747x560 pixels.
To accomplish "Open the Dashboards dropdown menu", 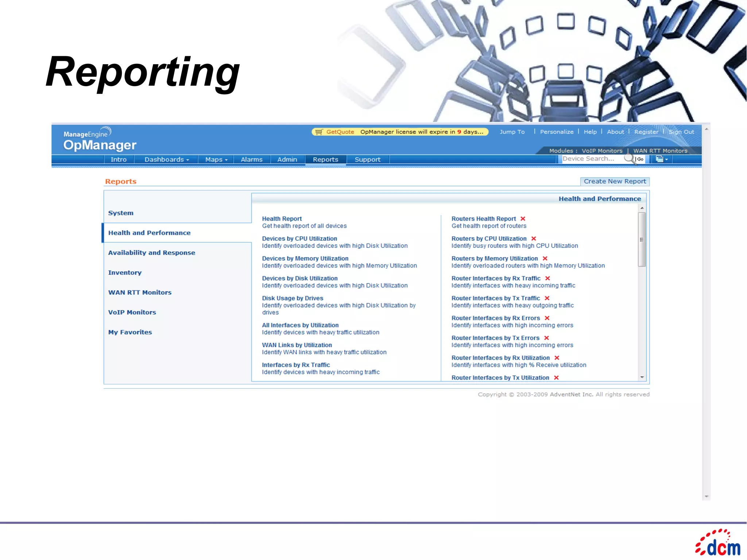I will [167, 159].
